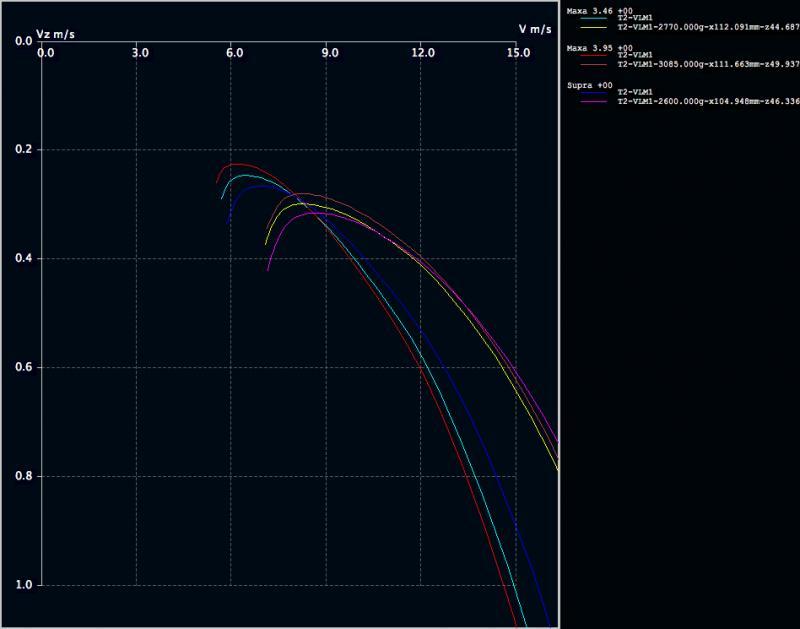The image size is (800, 629).
Task: Click the lower start of the magenta curve
Action: (x=268, y=270)
